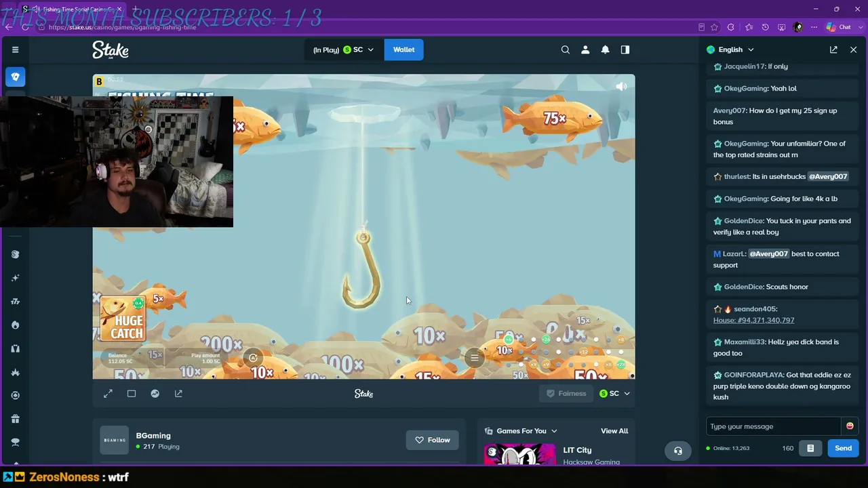Image resolution: width=868 pixels, height=488 pixels.
Task: Add this page to browser favorites
Action: coord(714,27)
